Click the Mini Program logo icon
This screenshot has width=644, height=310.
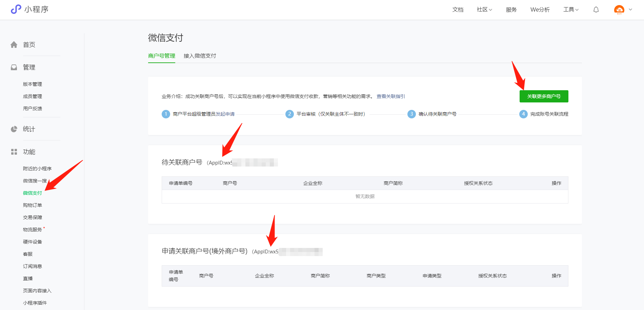click(16, 9)
